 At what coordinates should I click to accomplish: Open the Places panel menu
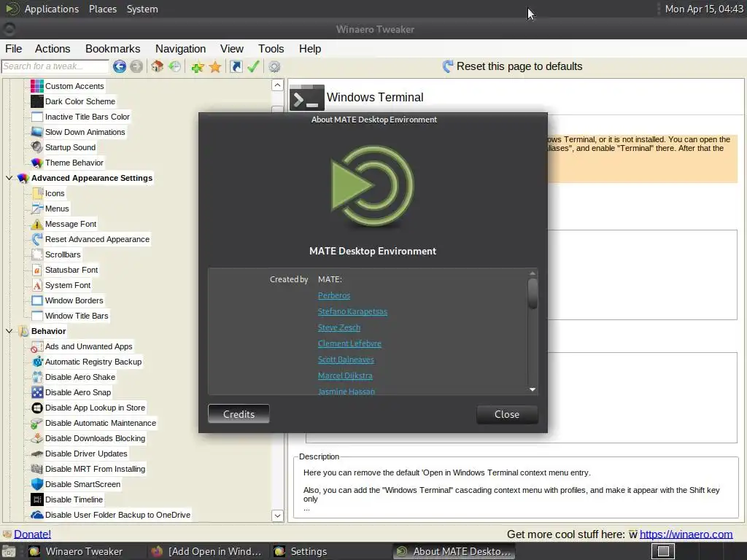tap(103, 9)
